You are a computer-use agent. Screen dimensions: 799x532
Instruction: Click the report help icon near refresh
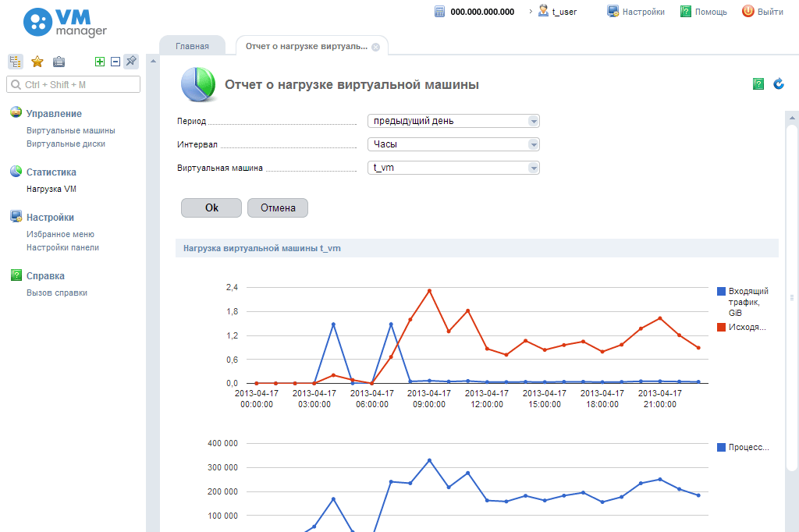click(x=758, y=84)
